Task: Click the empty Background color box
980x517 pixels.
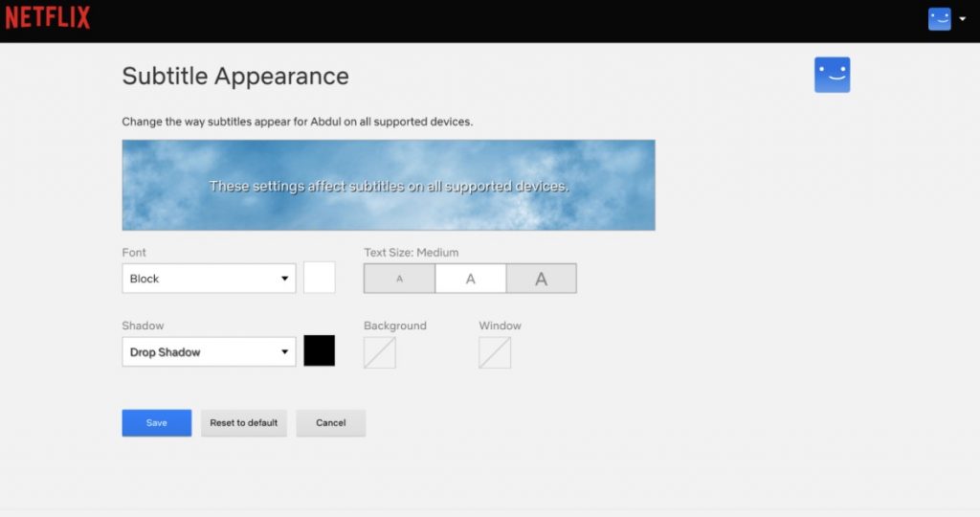Action: click(x=380, y=352)
